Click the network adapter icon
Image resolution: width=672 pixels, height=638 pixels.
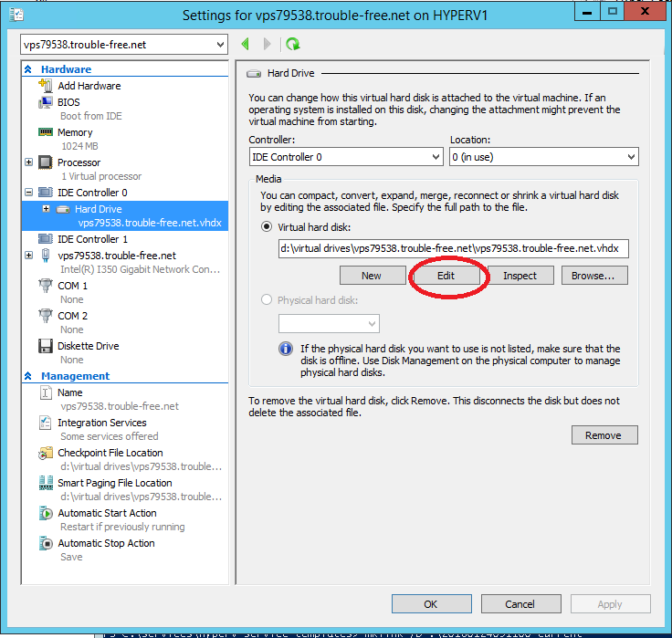coord(46,256)
